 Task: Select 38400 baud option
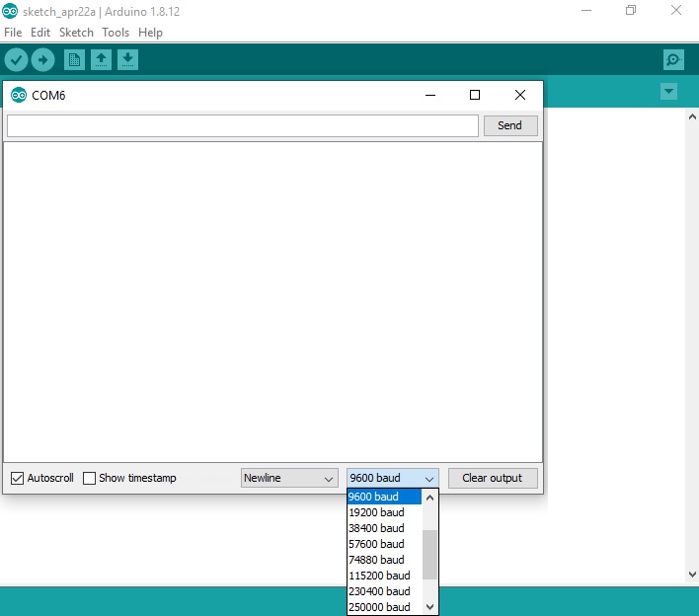tap(384, 528)
